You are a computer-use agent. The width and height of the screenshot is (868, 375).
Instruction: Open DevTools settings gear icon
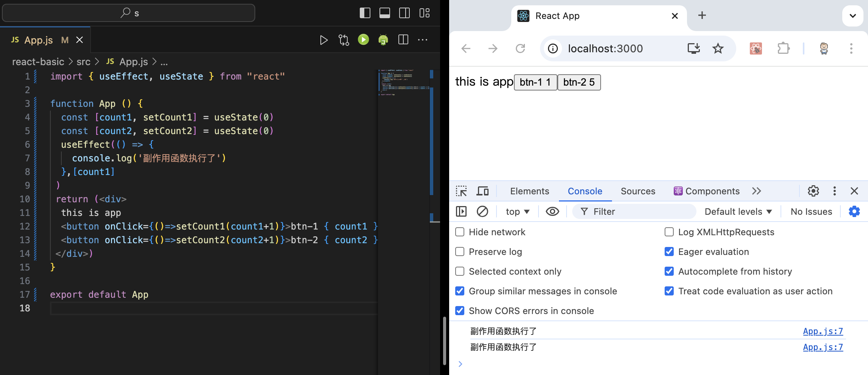pos(813,191)
